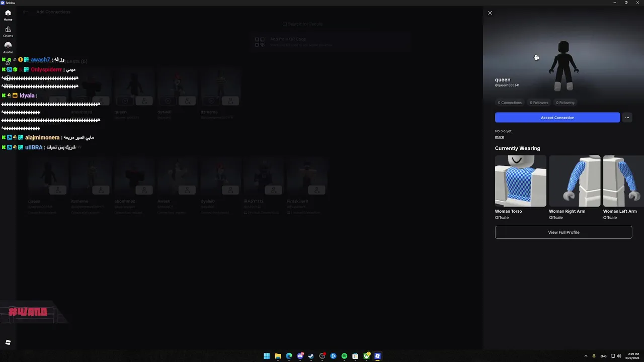The image size is (644, 362).
Task: Click the microphone tray icon
Action: click(594, 356)
